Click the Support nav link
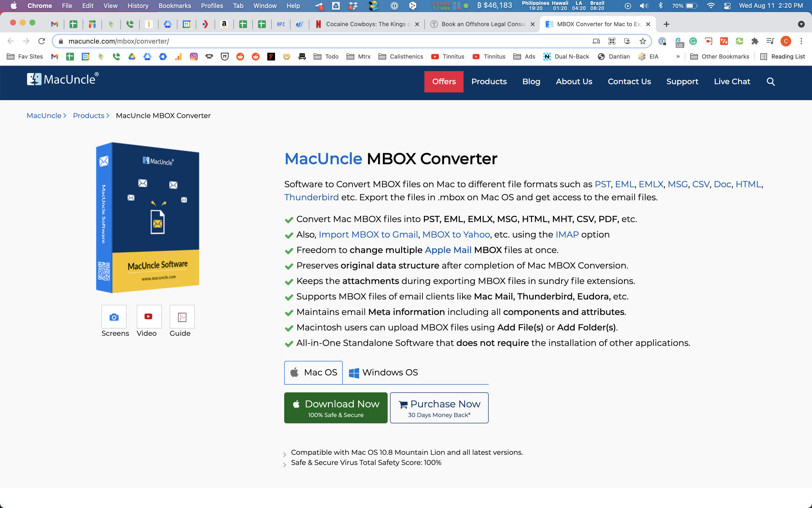 pos(682,82)
